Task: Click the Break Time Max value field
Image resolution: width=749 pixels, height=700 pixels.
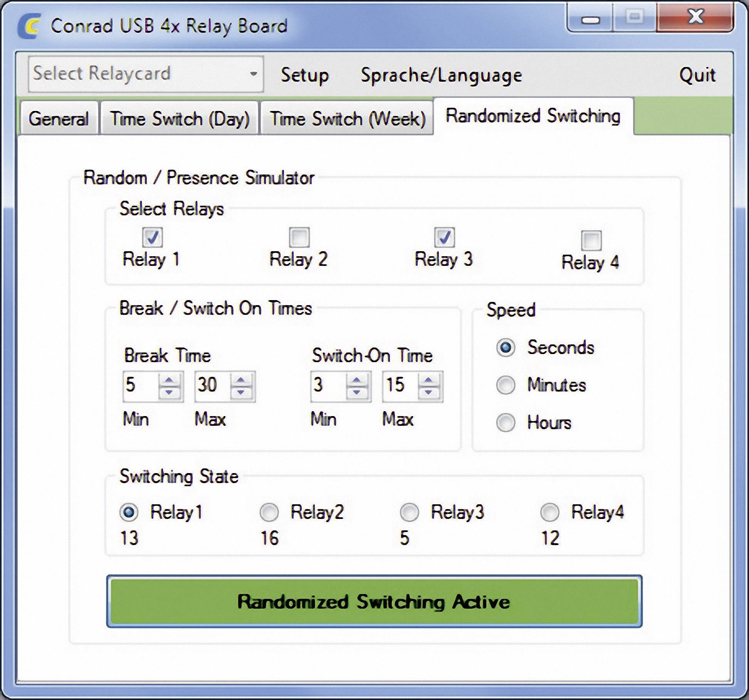Action: coord(211,385)
